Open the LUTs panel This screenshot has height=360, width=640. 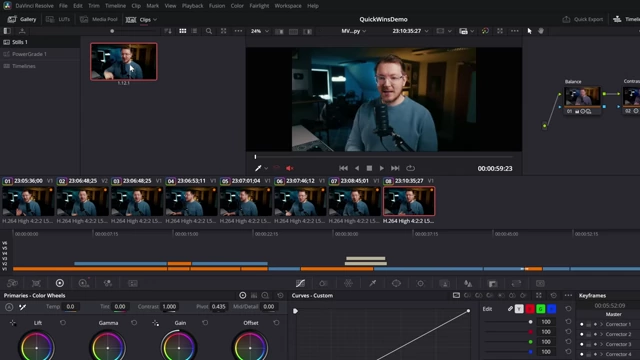(x=58, y=19)
